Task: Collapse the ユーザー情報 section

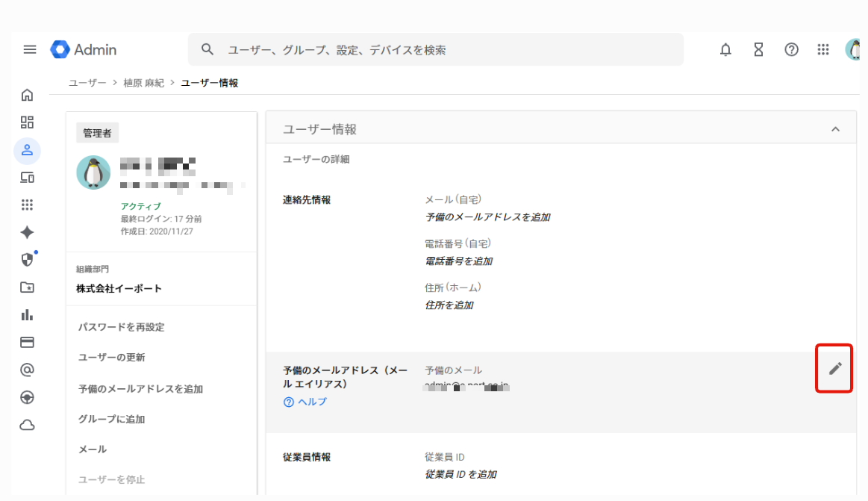Action: tap(835, 129)
